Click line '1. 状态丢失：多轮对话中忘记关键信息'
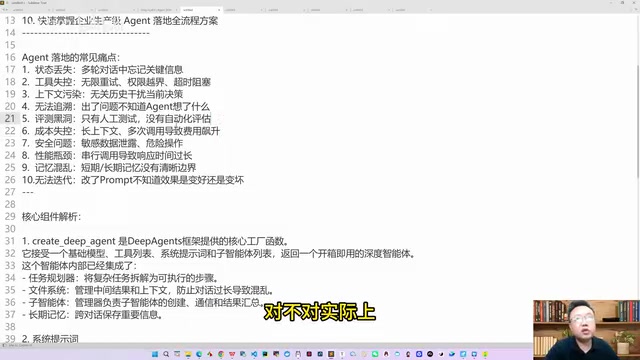The image size is (640, 360). (x=102, y=70)
